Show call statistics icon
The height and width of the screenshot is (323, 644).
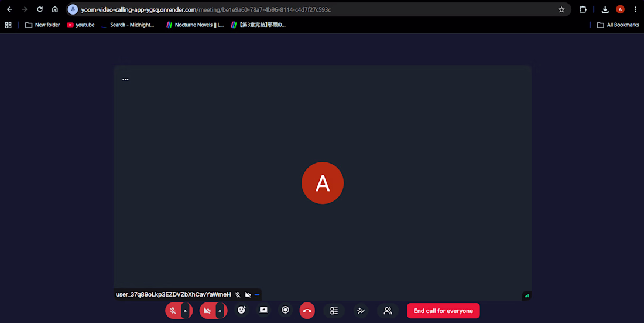[361, 311]
